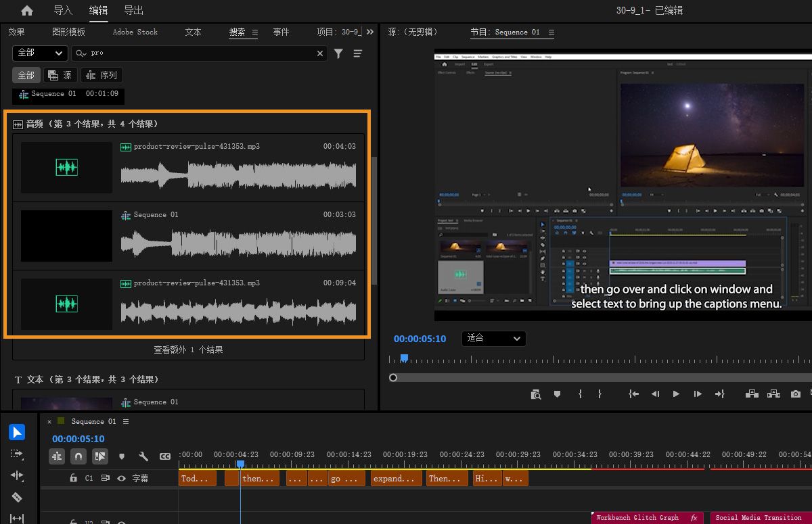The height and width of the screenshot is (524, 812).
Task: Click the Export Frame camera icon
Action: point(796,394)
